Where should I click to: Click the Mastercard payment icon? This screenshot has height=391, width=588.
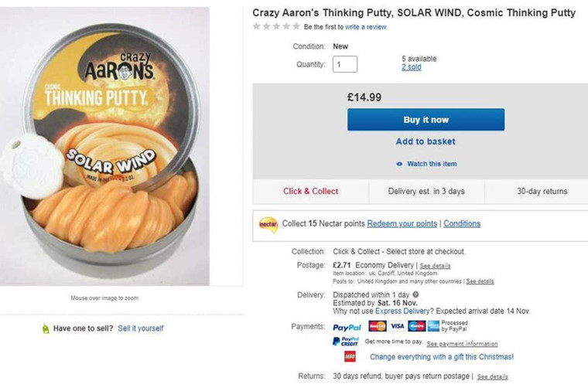coord(378,326)
